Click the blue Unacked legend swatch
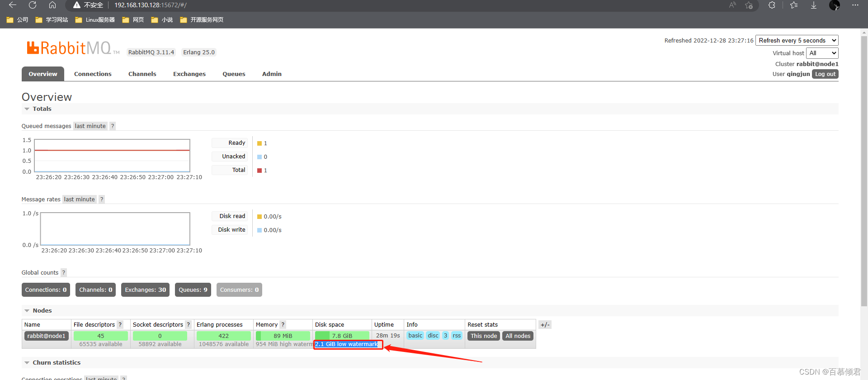868x380 pixels. click(x=259, y=157)
